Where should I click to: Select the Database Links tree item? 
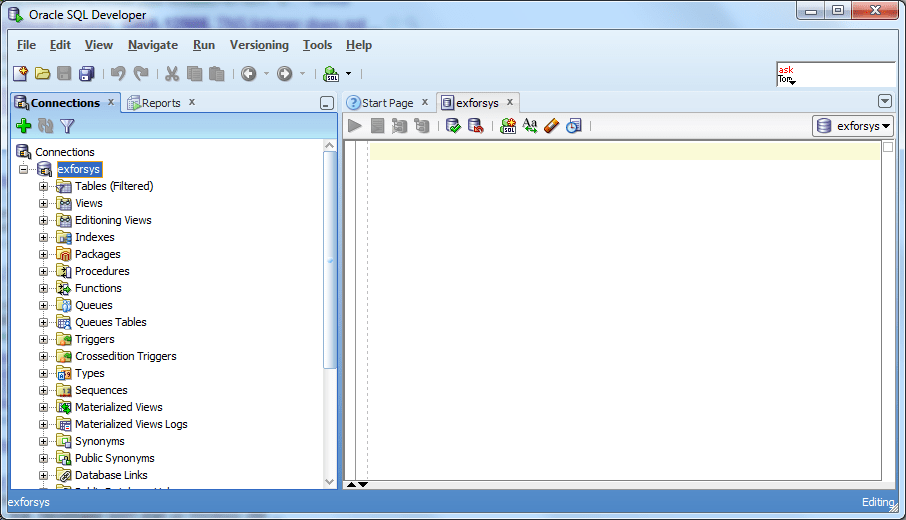click(x=111, y=475)
